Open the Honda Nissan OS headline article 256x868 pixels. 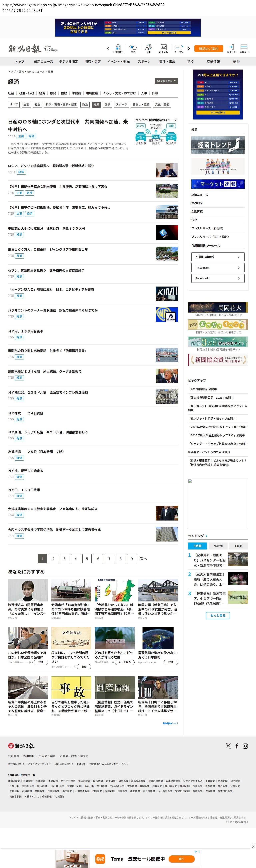68,125
